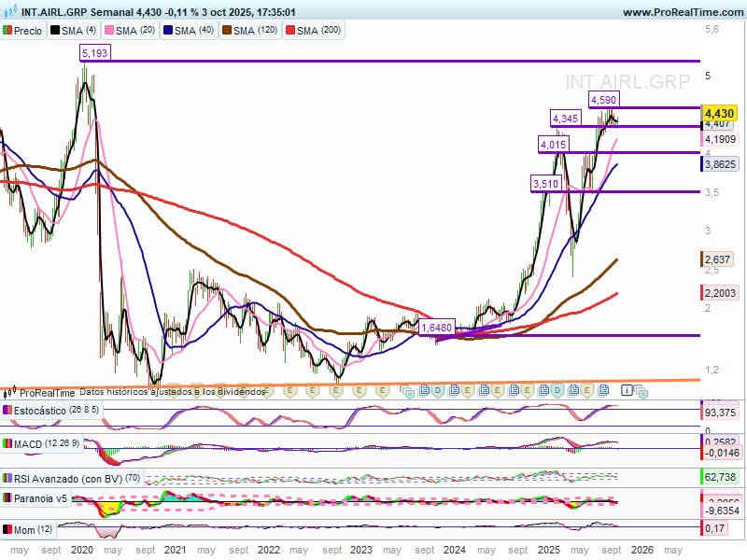The width and height of the screenshot is (747, 560).
Task: Click the 5,193 resistance level label
Action: [95, 54]
